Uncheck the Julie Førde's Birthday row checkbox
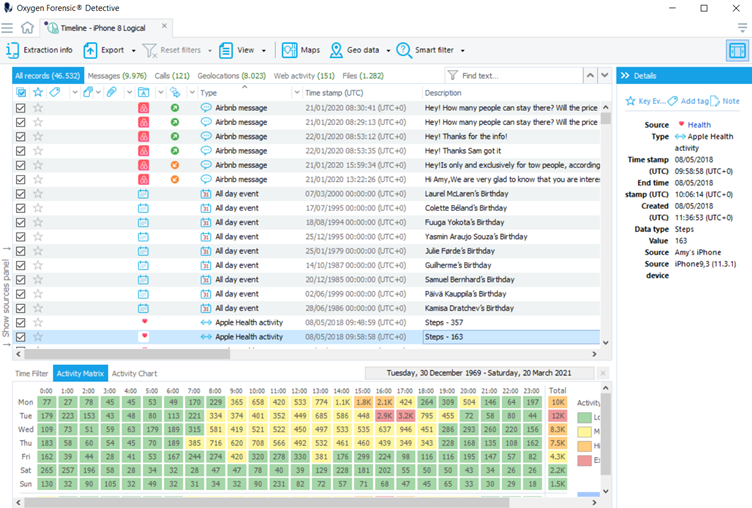This screenshot has width=752, height=508. (21, 251)
